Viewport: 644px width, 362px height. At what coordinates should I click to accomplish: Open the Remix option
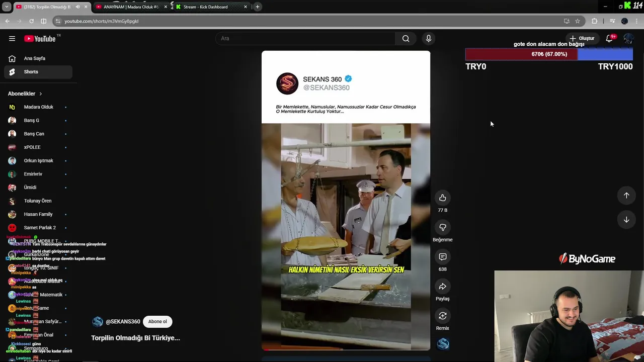click(x=443, y=316)
